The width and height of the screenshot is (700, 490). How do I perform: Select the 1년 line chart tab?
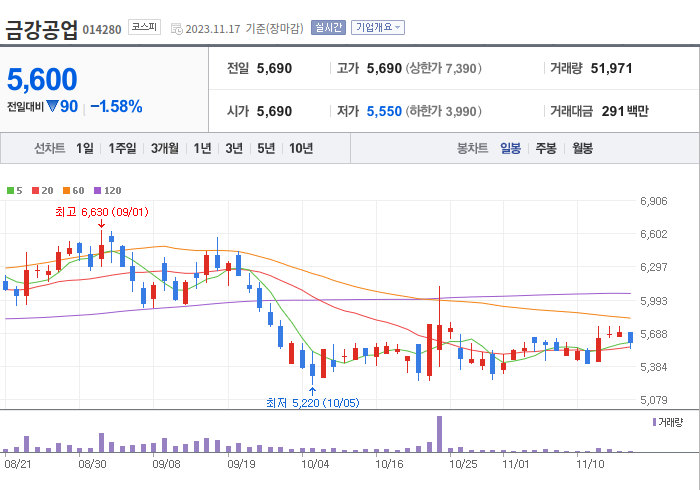(x=202, y=148)
